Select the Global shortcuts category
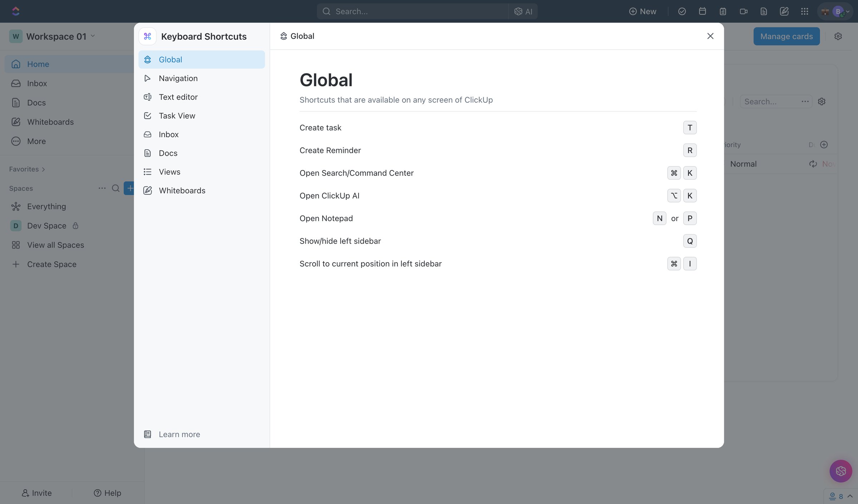 202,59
